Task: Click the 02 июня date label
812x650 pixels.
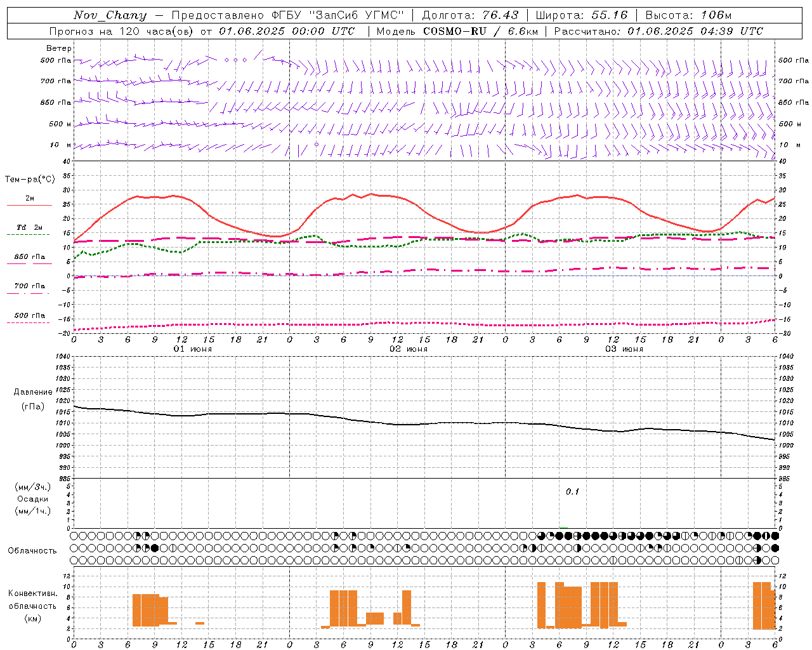Action: [409, 349]
